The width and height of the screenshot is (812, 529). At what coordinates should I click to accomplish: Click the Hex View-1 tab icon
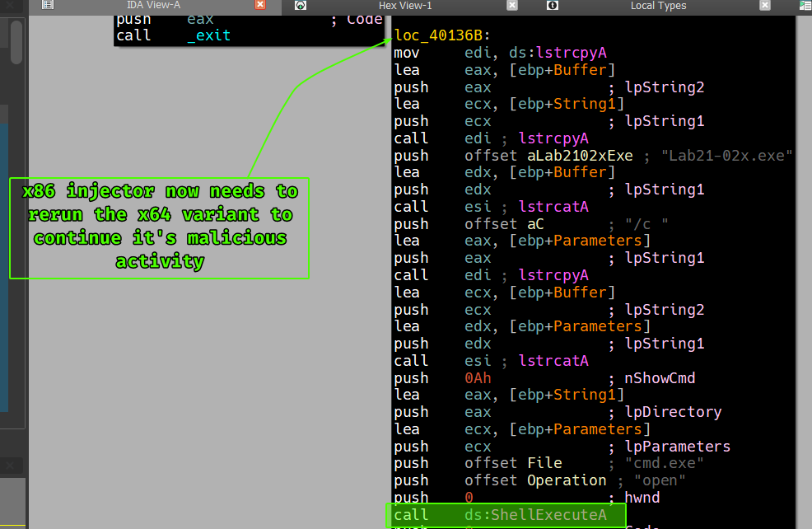[x=301, y=5]
